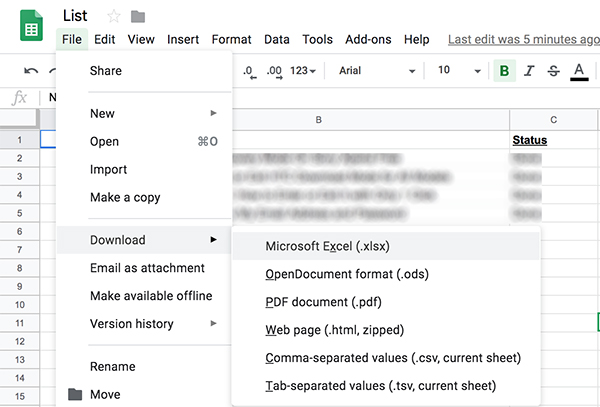Image resolution: width=600 pixels, height=407 pixels.
Task: Open the Edit menu
Action: pyautogui.click(x=104, y=39)
